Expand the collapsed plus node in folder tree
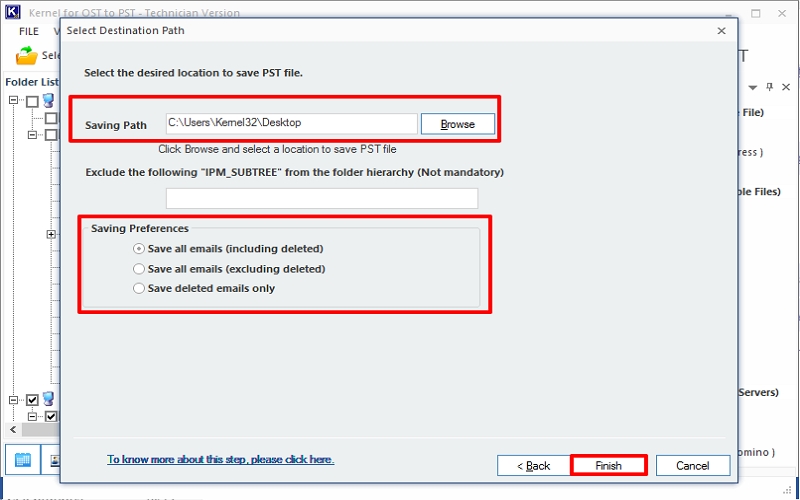Screen dimensions: 800x500 51,235
